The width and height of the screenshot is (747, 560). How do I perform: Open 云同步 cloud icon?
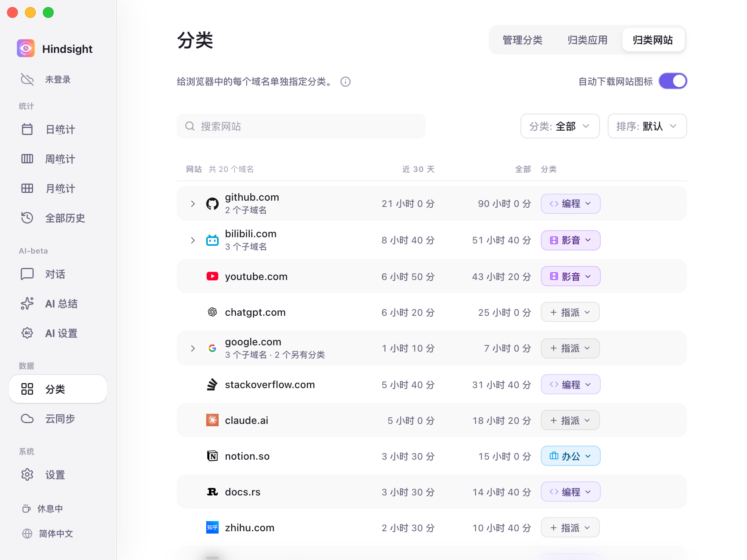[x=27, y=418]
